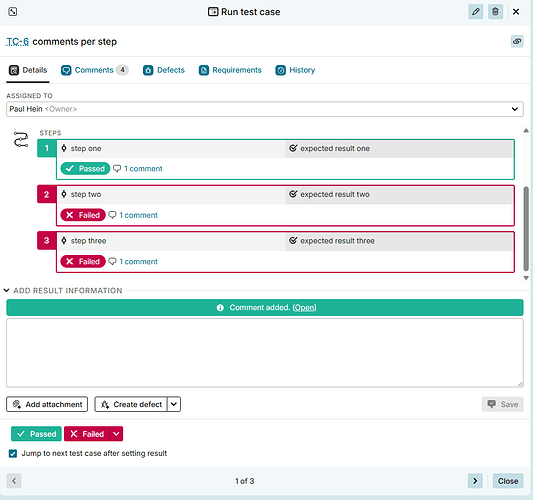The height and width of the screenshot is (500, 533).
Task: Click the expand dialog icon in header
Action: point(13,12)
